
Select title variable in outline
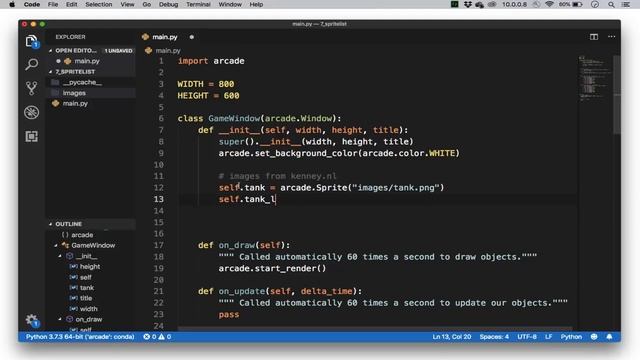click(x=86, y=298)
